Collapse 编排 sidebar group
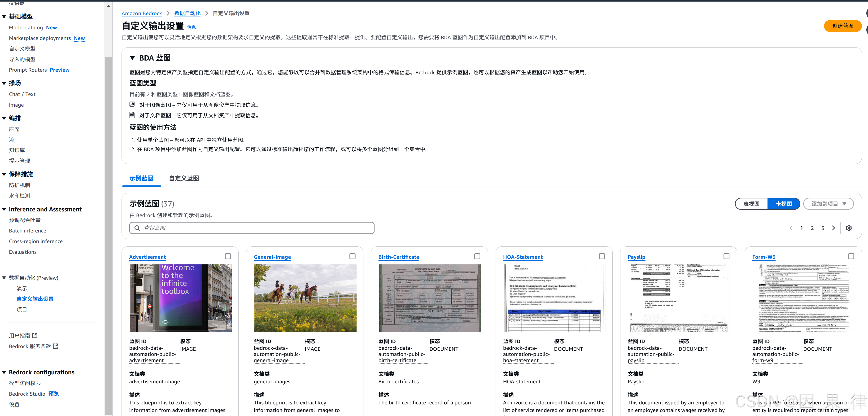The height and width of the screenshot is (416, 868). click(x=4, y=118)
